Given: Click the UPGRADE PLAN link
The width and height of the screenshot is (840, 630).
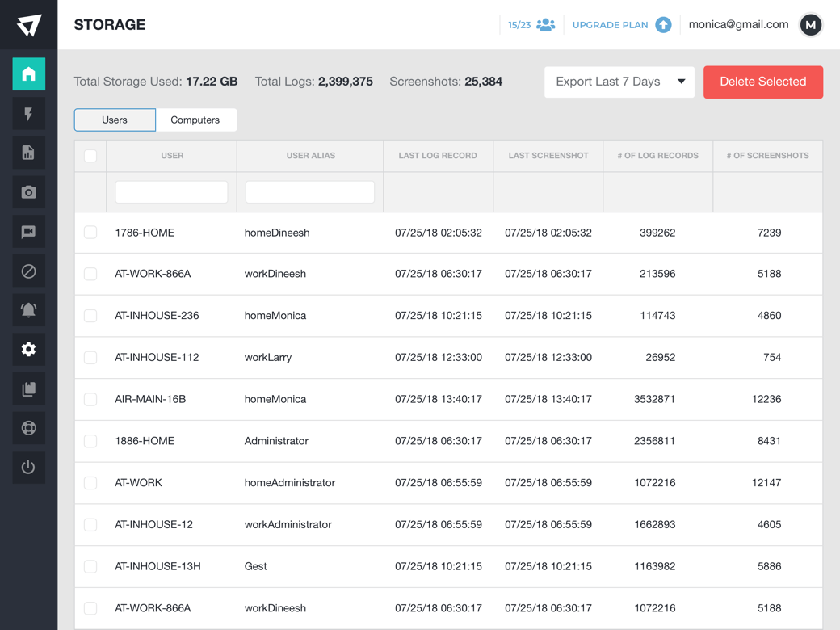Looking at the screenshot, I should (x=610, y=25).
